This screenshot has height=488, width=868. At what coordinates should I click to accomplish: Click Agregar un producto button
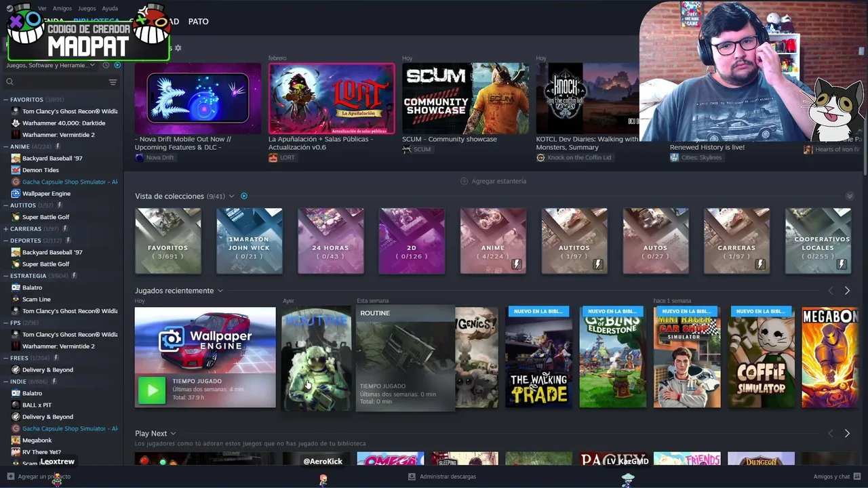point(39,476)
